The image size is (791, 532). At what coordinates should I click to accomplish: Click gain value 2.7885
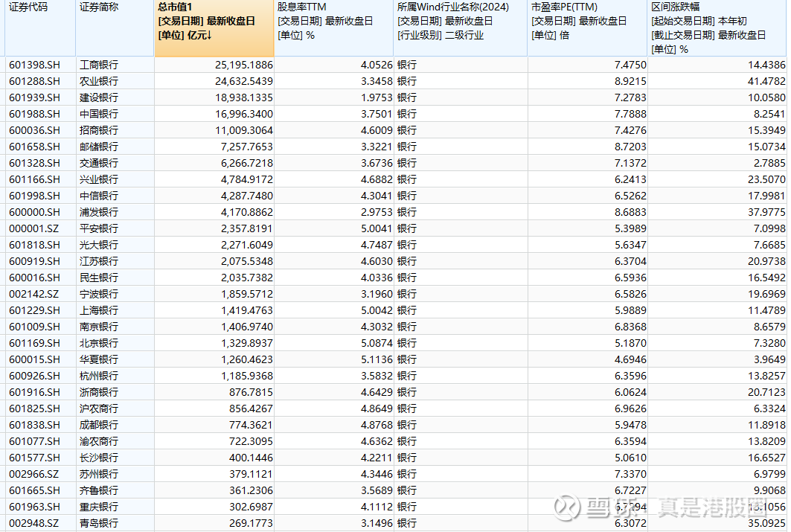coord(769,164)
